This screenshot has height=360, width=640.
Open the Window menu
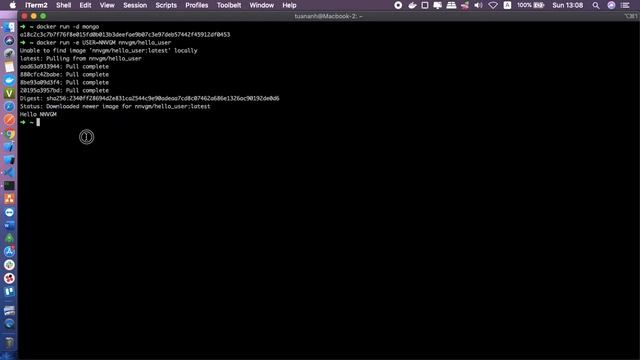262,5
